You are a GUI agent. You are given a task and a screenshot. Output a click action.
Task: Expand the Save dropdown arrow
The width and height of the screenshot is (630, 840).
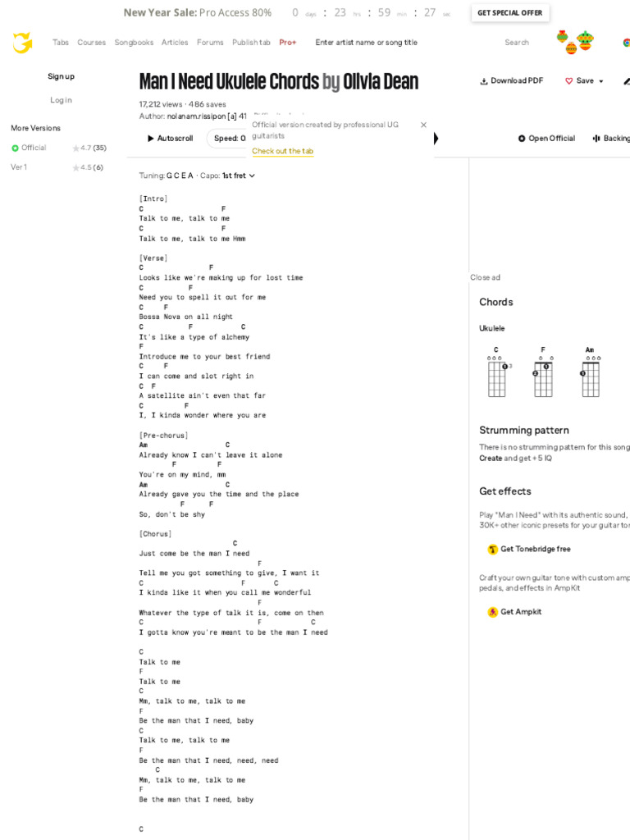pyautogui.click(x=601, y=81)
